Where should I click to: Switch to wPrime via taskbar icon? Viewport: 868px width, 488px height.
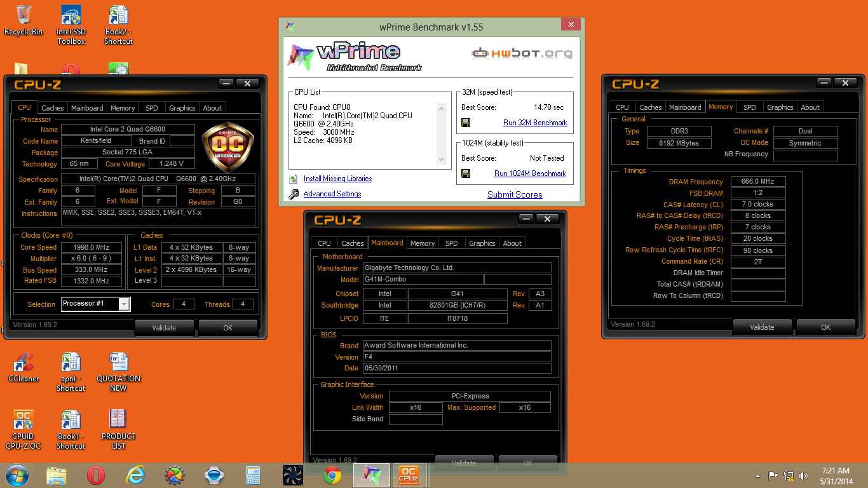point(372,475)
